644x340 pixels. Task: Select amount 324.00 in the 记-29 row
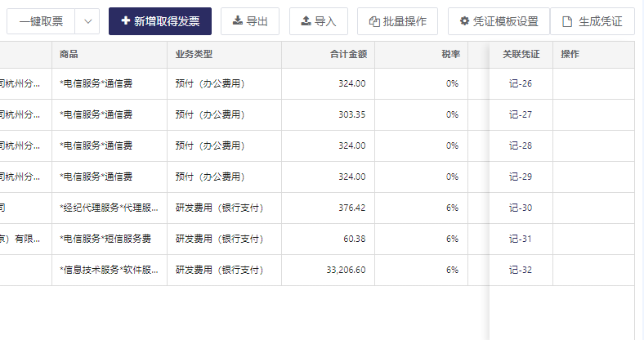pos(352,177)
